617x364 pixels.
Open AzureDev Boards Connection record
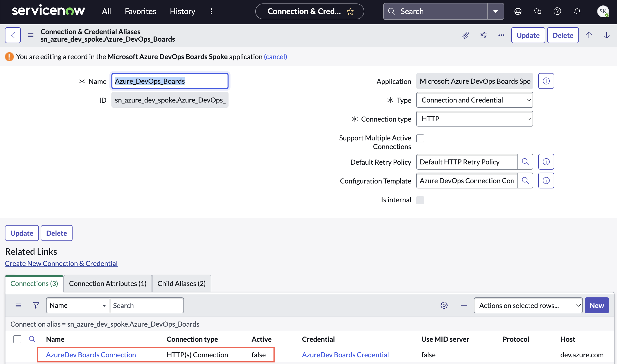click(91, 355)
